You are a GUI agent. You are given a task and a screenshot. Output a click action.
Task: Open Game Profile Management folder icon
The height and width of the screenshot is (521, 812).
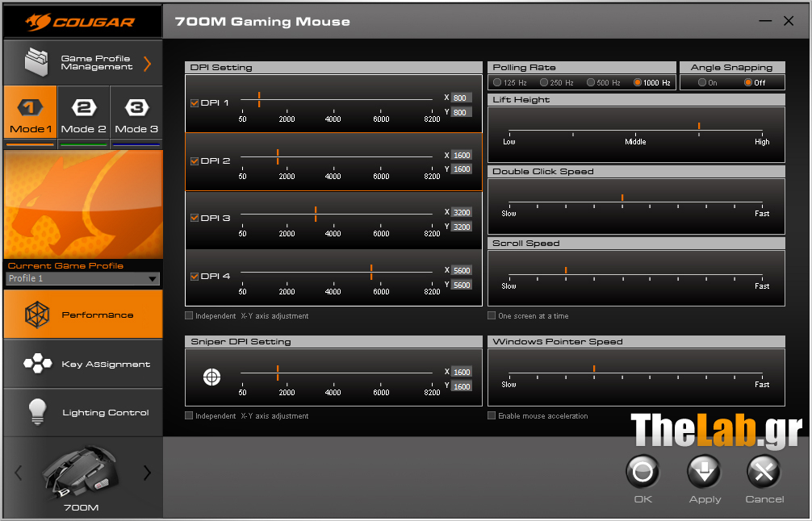click(36, 62)
